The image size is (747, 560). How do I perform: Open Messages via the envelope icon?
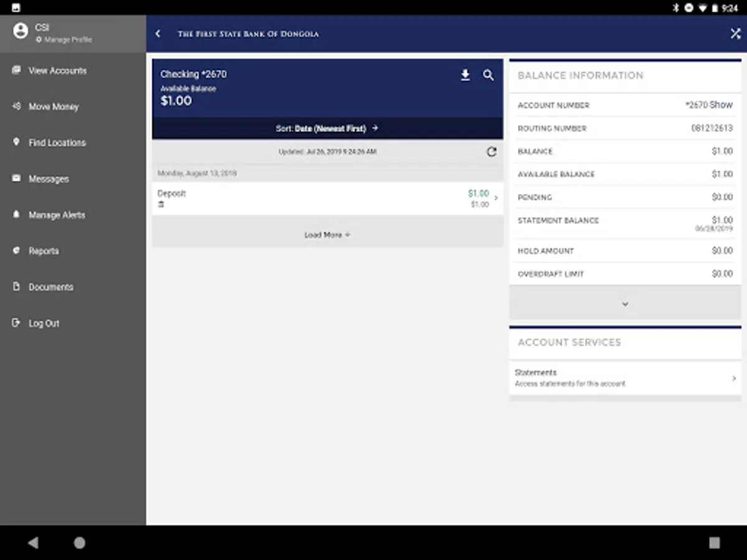pyautogui.click(x=16, y=179)
